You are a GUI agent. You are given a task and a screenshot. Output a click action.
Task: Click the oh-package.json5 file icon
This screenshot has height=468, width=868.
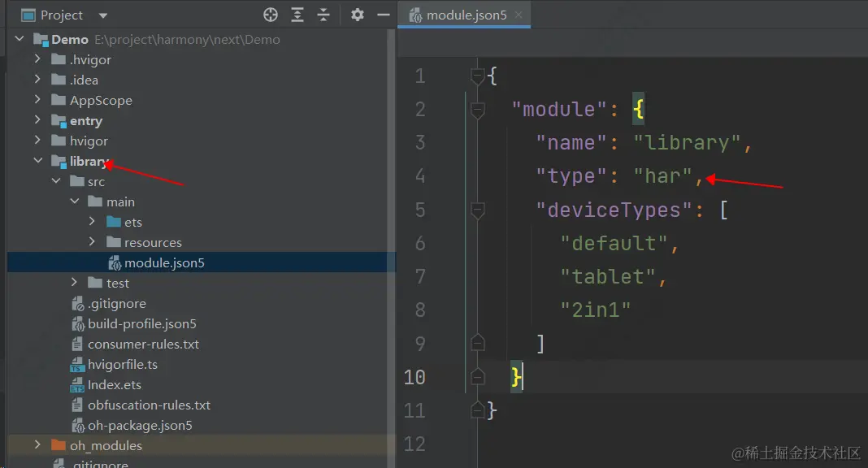click(x=77, y=426)
